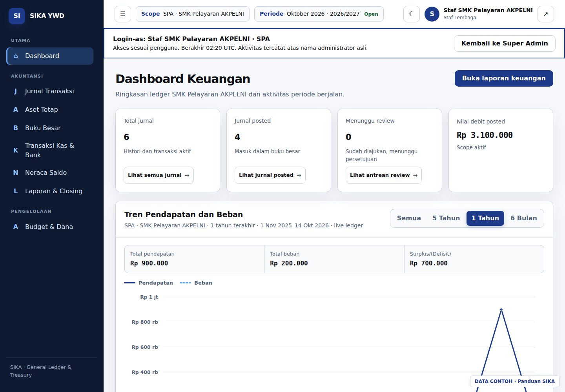Click the N icon for Neraca Saldo
565x392 pixels.
pos(16,173)
